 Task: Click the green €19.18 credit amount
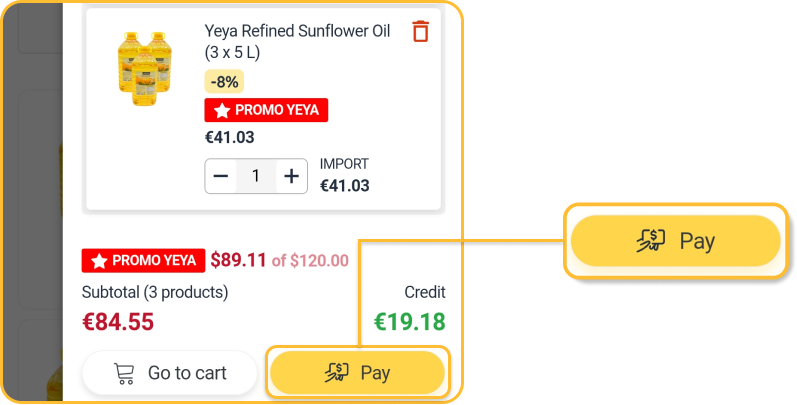[409, 322]
